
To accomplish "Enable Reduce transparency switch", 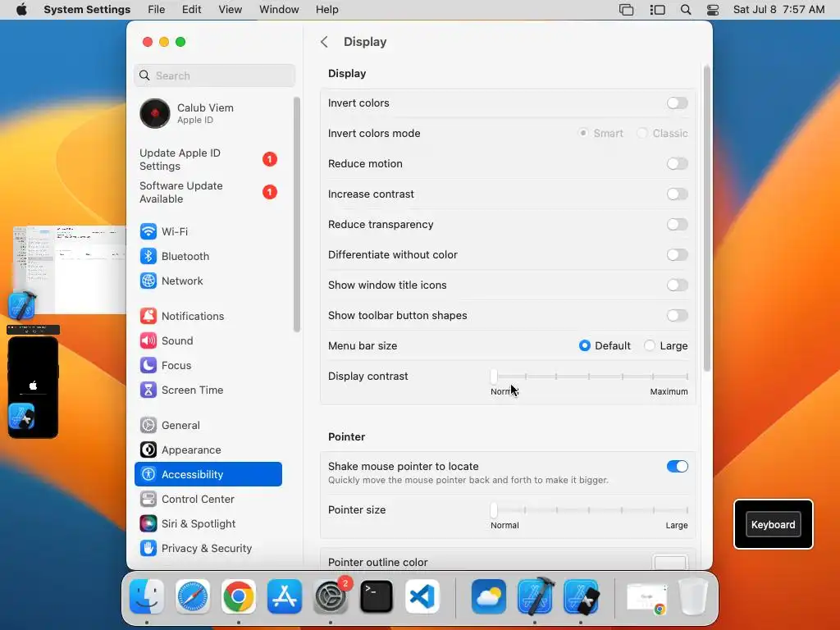I will pyautogui.click(x=677, y=225).
